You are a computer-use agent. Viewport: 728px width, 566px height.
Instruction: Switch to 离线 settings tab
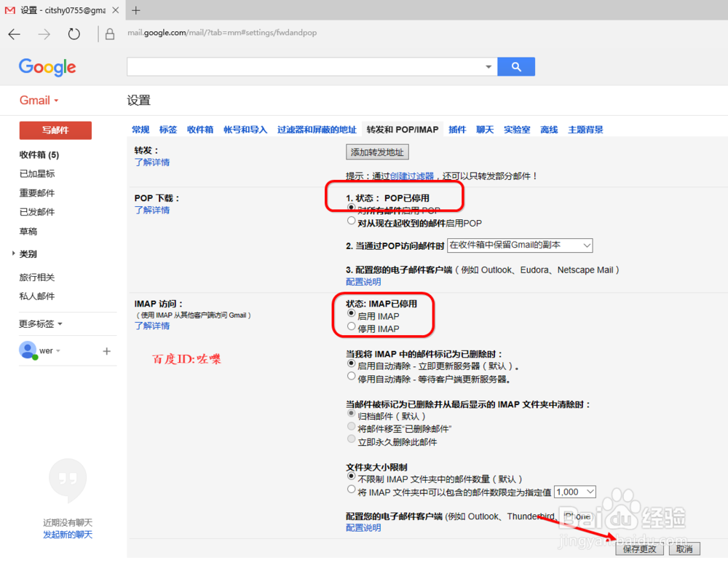click(x=549, y=130)
